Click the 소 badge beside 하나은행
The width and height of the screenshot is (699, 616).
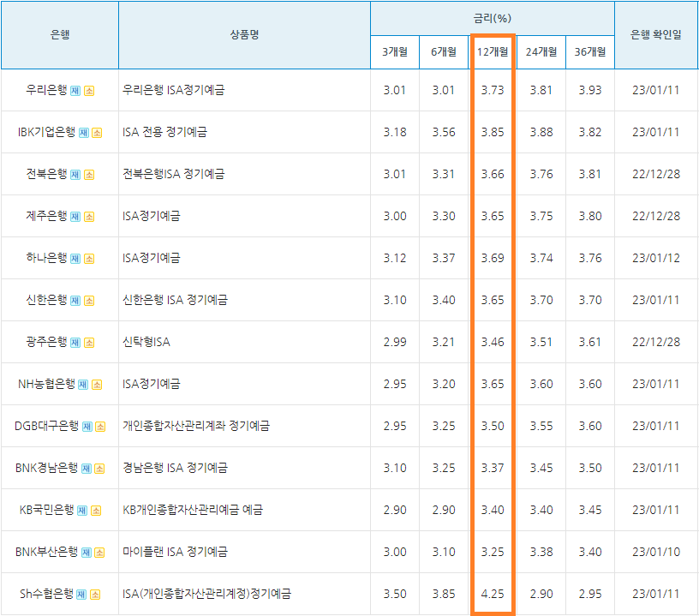[89, 259]
